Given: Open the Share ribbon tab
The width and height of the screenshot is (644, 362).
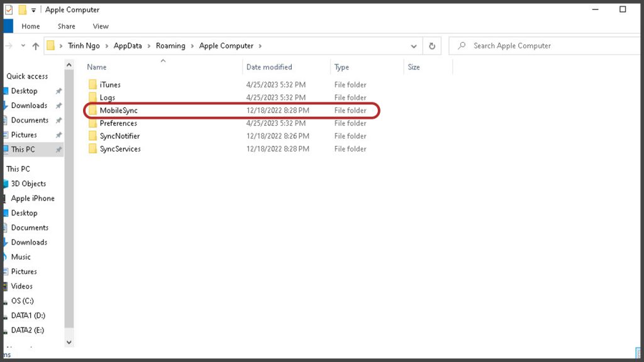Looking at the screenshot, I should pyautogui.click(x=67, y=26).
